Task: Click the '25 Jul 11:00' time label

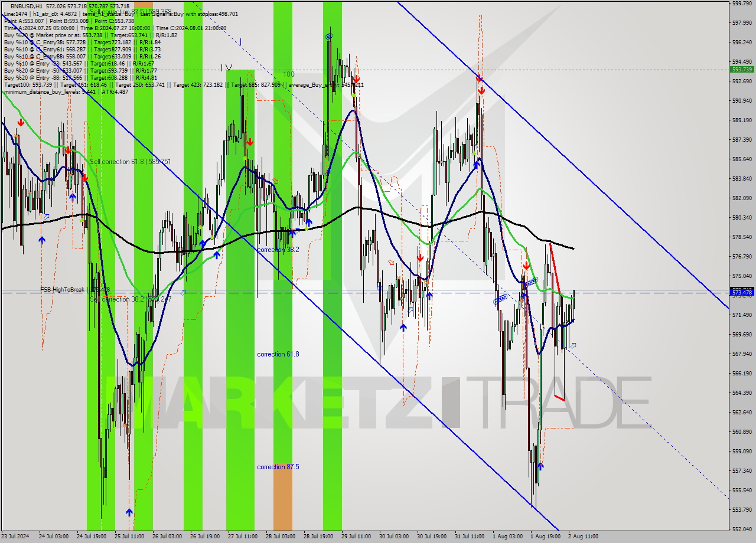Action: (128, 537)
